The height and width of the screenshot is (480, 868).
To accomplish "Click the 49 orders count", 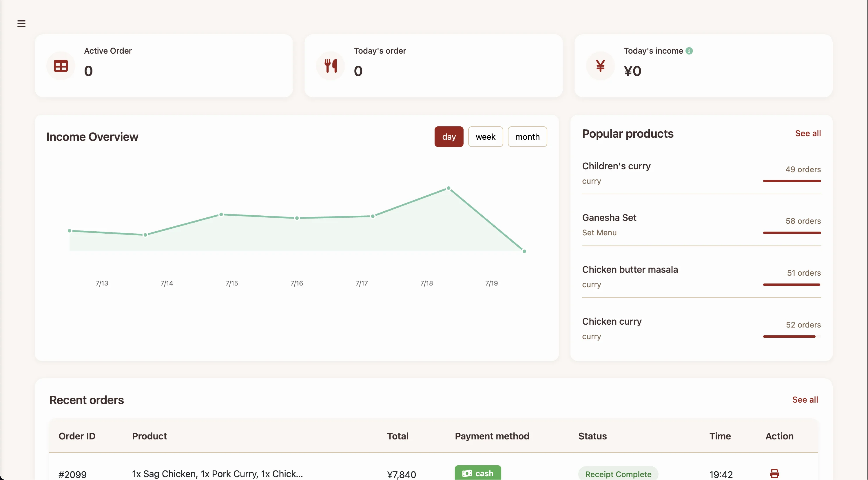I will click(x=803, y=170).
